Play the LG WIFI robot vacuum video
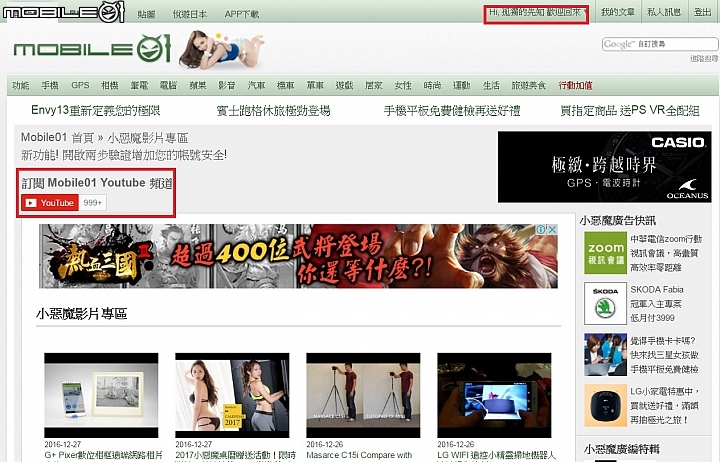The width and height of the screenshot is (720, 462). (494, 395)
